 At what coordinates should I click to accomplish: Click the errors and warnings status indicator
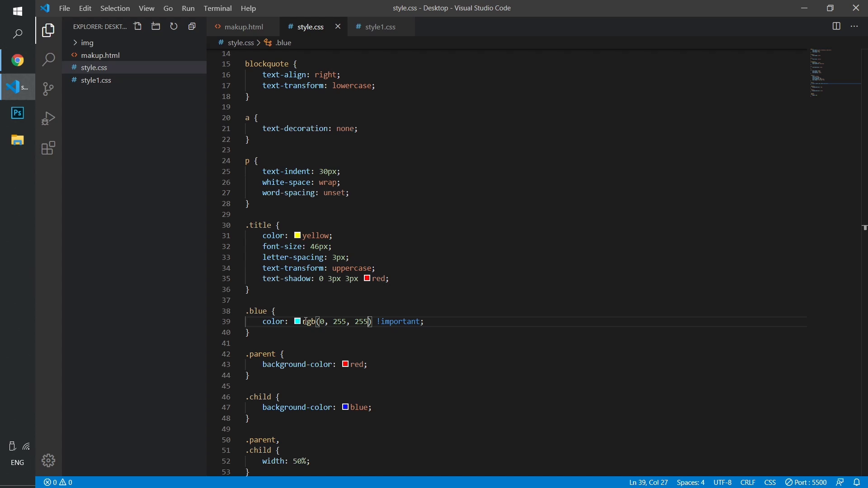click(x=58, y=483)
